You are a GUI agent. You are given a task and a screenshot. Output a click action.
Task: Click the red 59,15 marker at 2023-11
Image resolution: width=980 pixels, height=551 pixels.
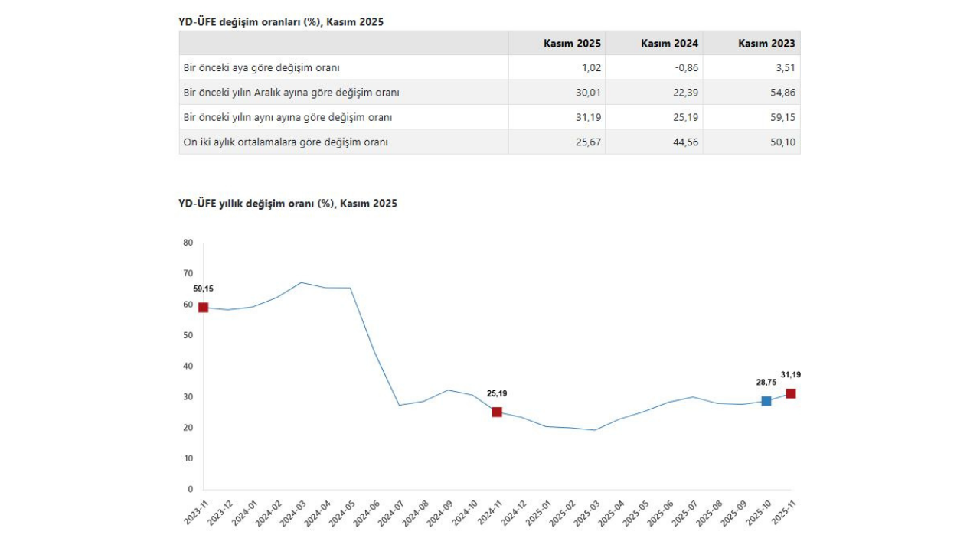pos(203,308)
